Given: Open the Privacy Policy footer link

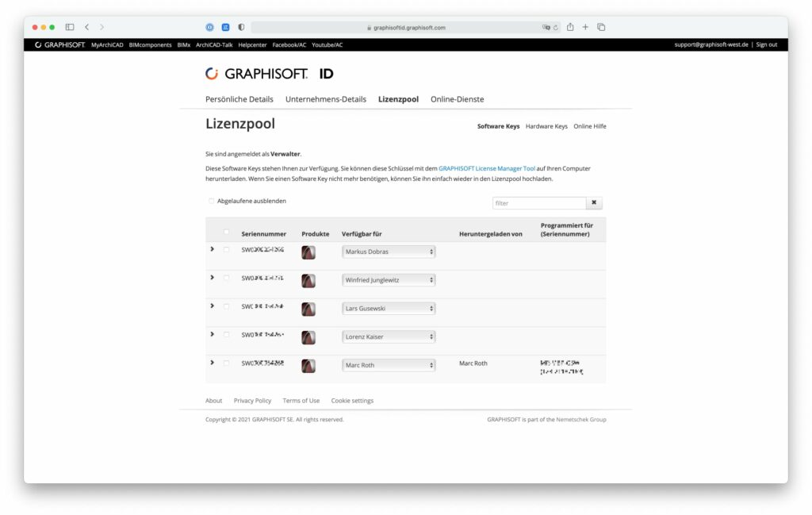Looking at the screenshot, I should pos(252,401).
